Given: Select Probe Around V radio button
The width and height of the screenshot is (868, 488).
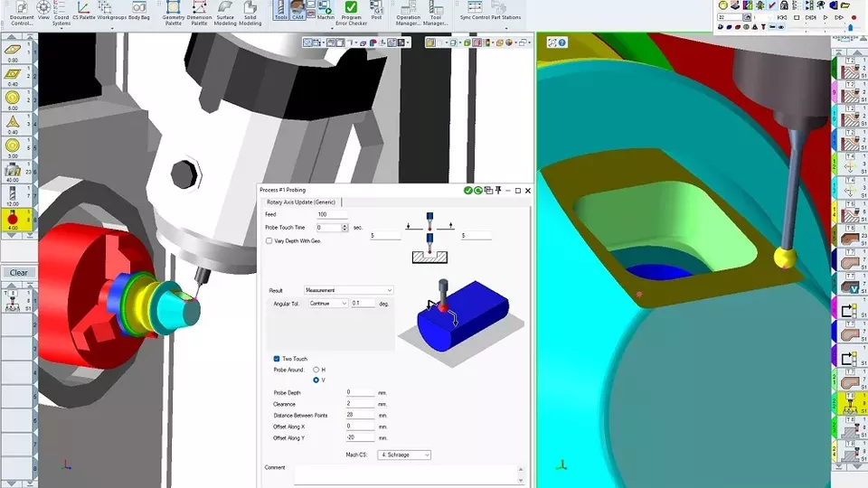Looking at the screenshot, I should [x=316, y=380].
